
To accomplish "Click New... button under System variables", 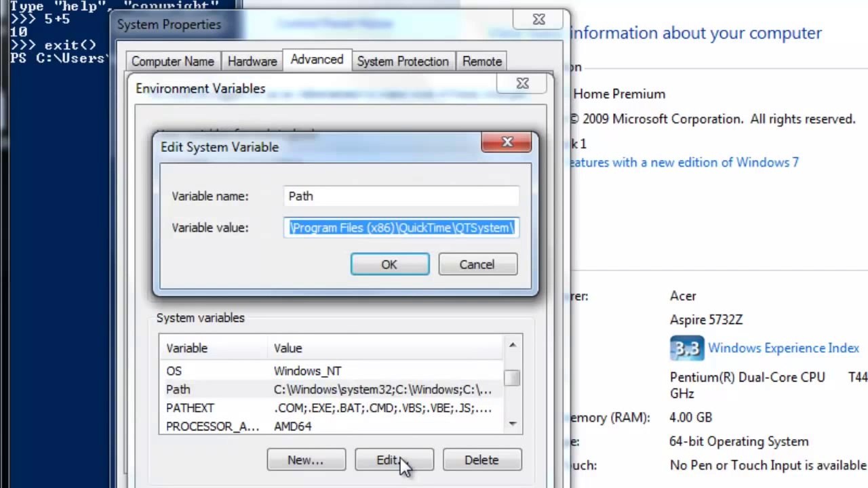I will click(x=306, y=460).
